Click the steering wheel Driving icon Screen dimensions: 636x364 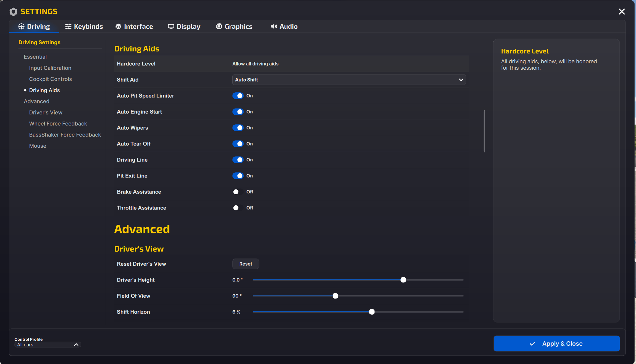pos(21,27)
